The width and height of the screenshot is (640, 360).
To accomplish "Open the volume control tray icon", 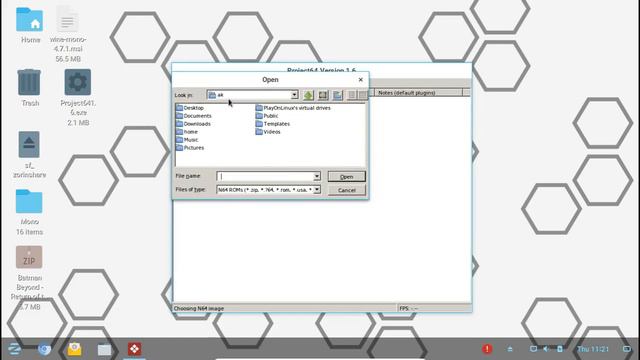I will pos(546,349).
